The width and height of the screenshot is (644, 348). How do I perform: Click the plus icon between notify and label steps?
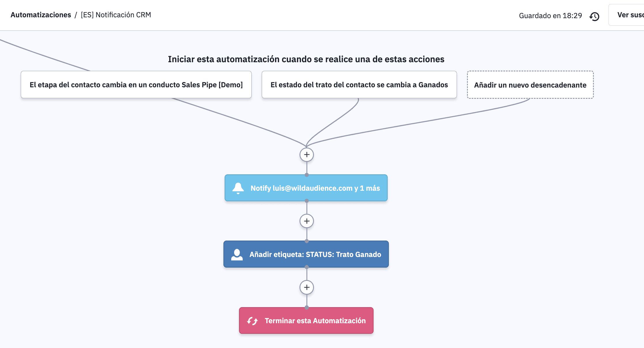tap(306, 221)
